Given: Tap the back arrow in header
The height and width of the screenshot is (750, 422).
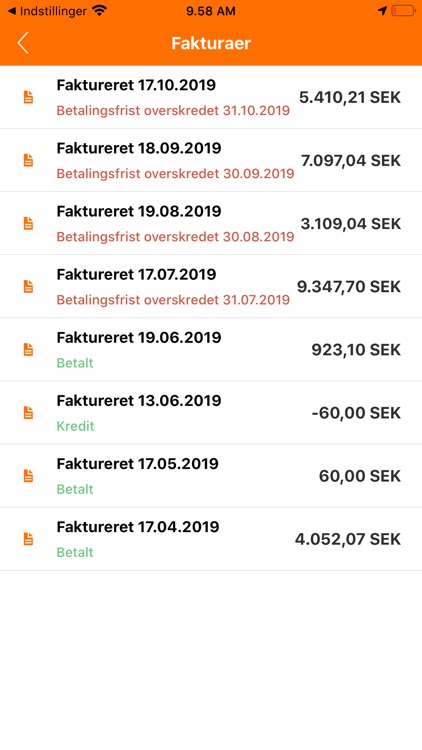Looking at the screenshot, I should [x=22, y=43].
